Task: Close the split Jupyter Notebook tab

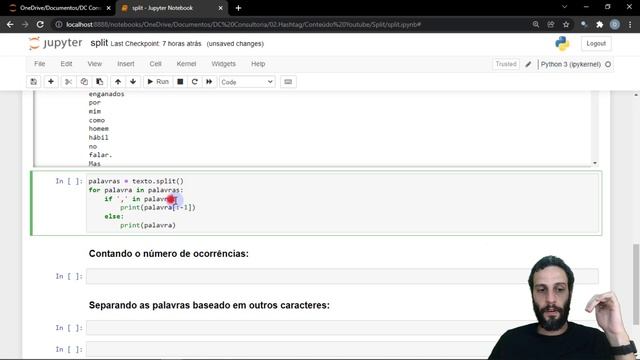Action: pyautogui.click(x=220, y=8)
